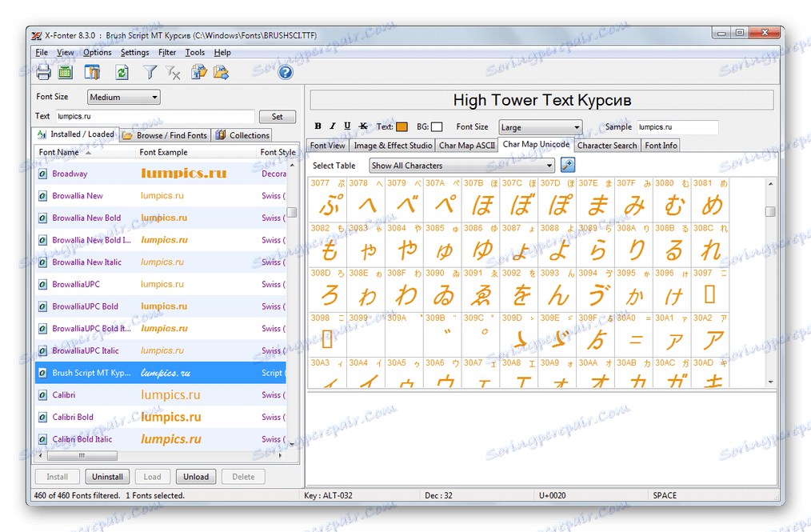Select the Broadway font row

(x=160, y=174)
